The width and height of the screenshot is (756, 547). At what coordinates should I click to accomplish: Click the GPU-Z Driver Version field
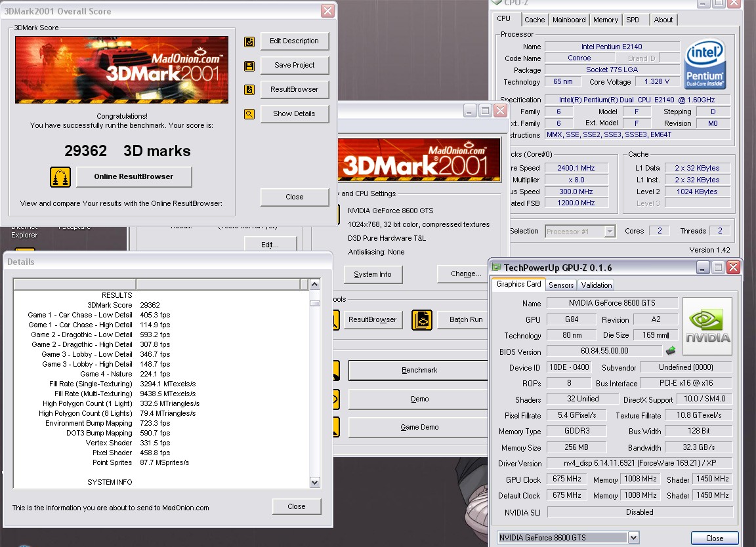640,463
